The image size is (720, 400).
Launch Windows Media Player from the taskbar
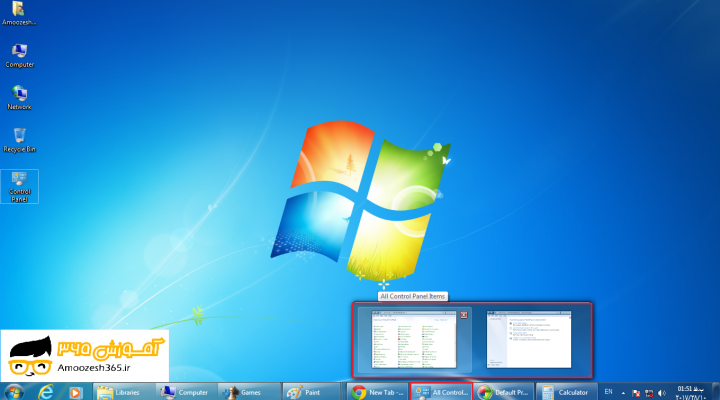coord(75,393)
